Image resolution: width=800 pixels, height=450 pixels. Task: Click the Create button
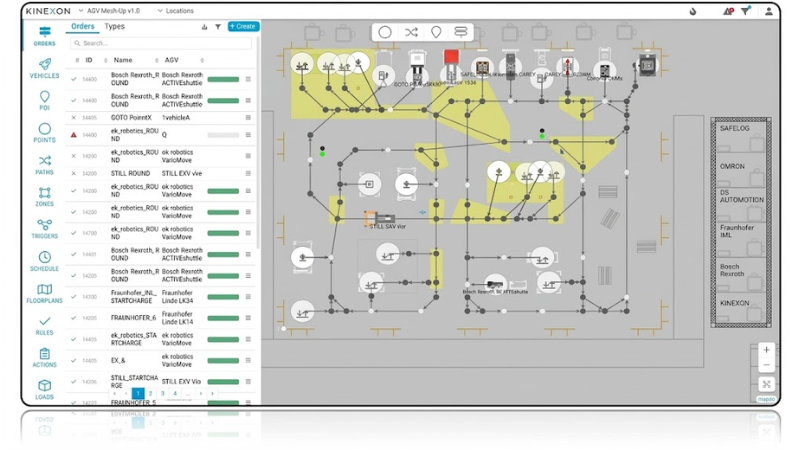pos(243,27)
